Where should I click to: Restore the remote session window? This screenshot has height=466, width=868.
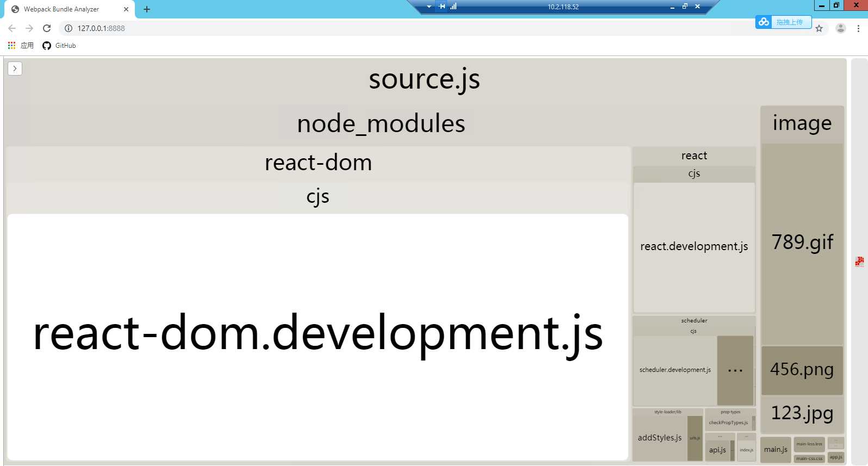tap(685, 7)
